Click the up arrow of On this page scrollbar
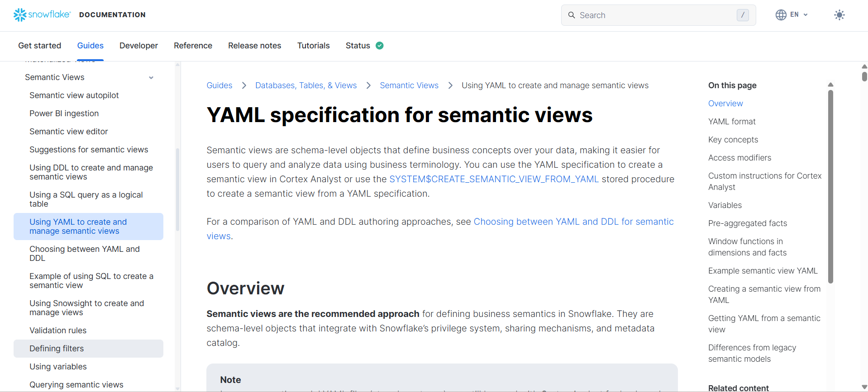This screenshot has height=392, width=868. point(830,85)
